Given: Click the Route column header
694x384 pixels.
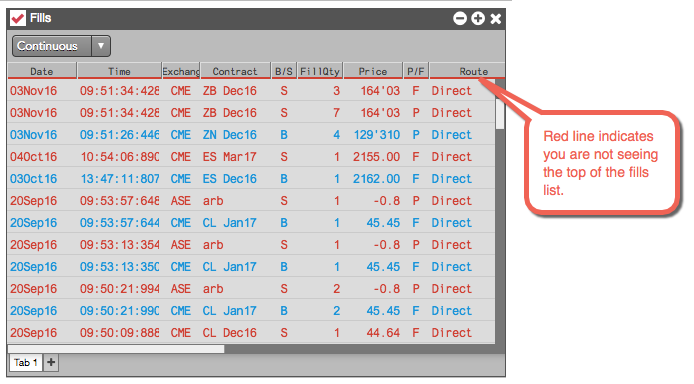Looking at the screenshot, I should [x=467, y=71].
